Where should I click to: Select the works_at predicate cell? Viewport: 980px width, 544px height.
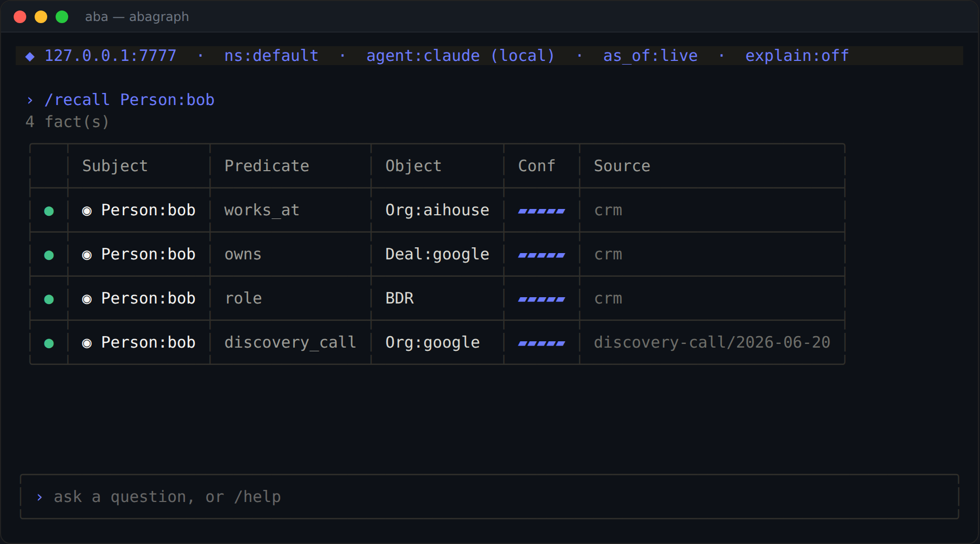tap(262, 210)
